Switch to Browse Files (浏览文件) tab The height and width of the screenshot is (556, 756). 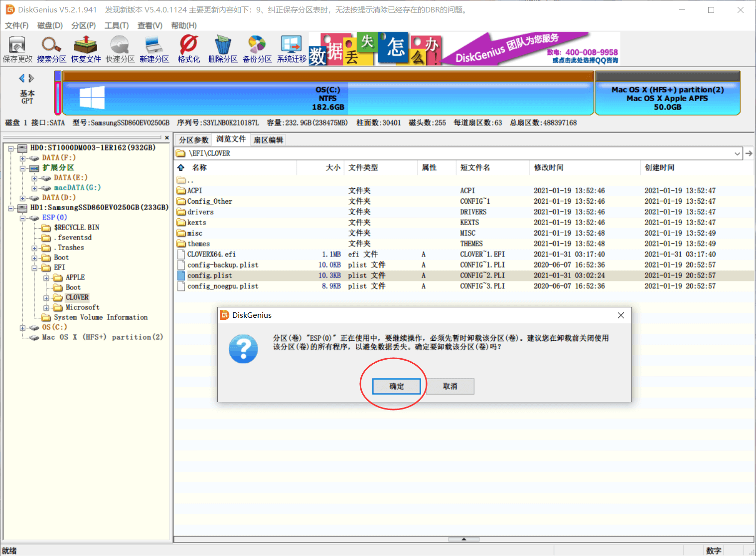[x=231, y=139]
